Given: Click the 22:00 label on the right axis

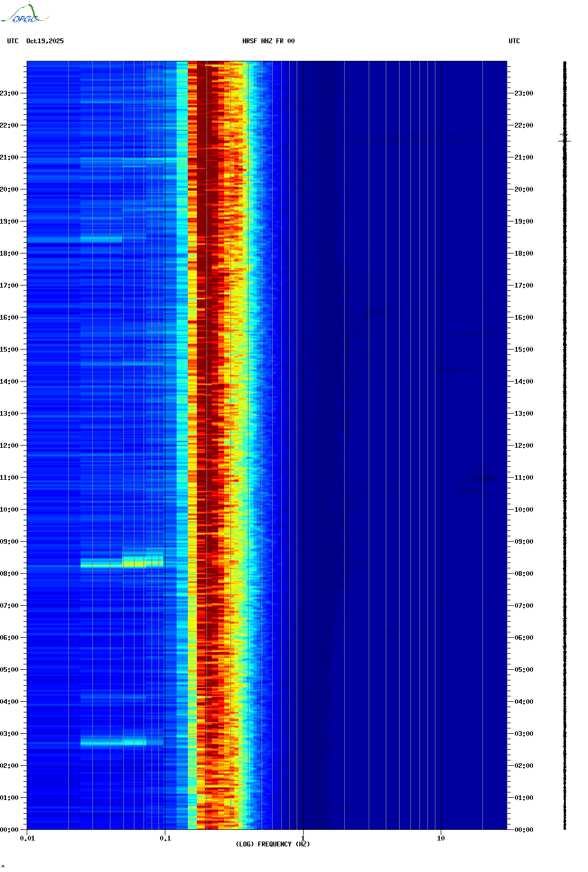Looking at the screenshot, I should 524,125.
